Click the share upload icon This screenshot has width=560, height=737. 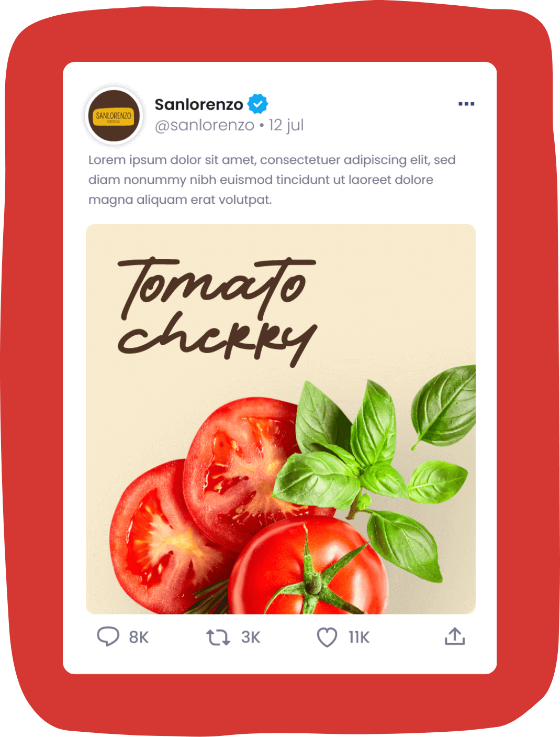455,636
